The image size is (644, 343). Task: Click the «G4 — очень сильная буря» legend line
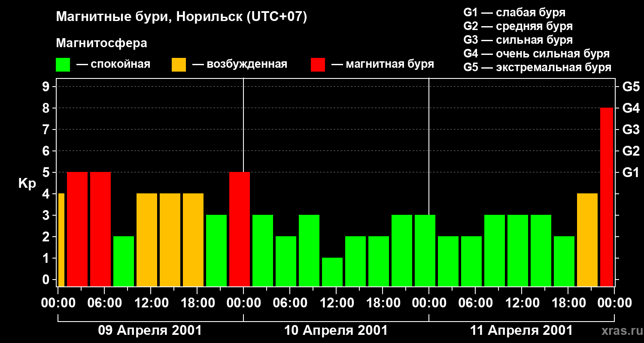click(x=537, y=54)
